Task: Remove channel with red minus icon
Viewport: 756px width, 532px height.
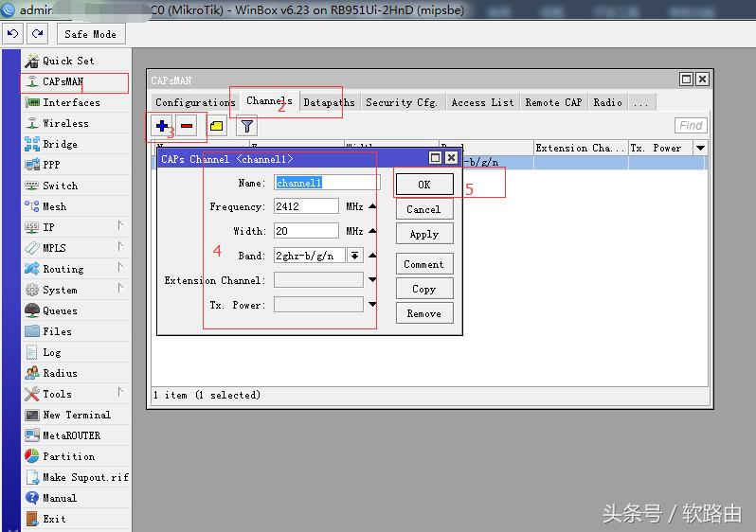Action: click(187, 126)
